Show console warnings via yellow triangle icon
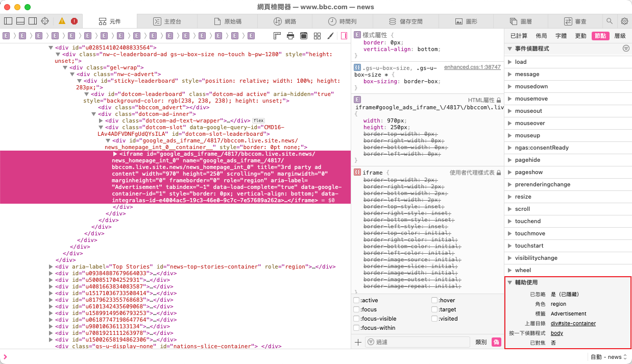The width and height of the screenshot is (632, 364). [62, 21]
